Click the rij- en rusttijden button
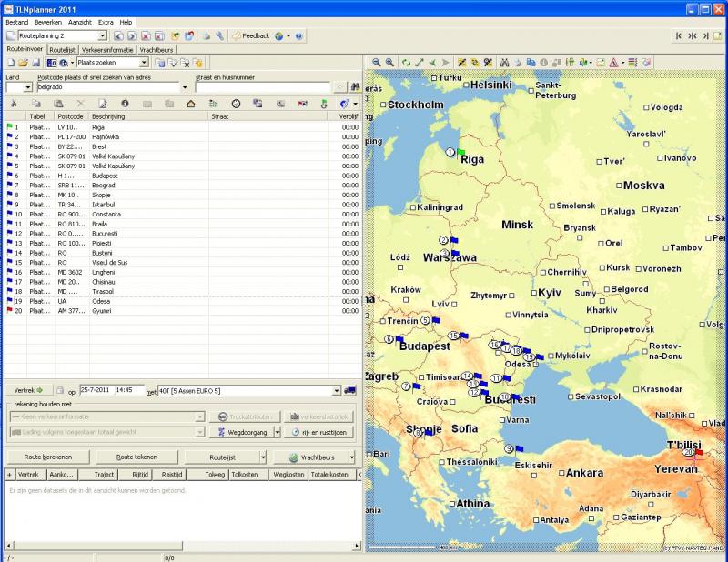Viewport: 728px width, 562px height. coord(319,432)
